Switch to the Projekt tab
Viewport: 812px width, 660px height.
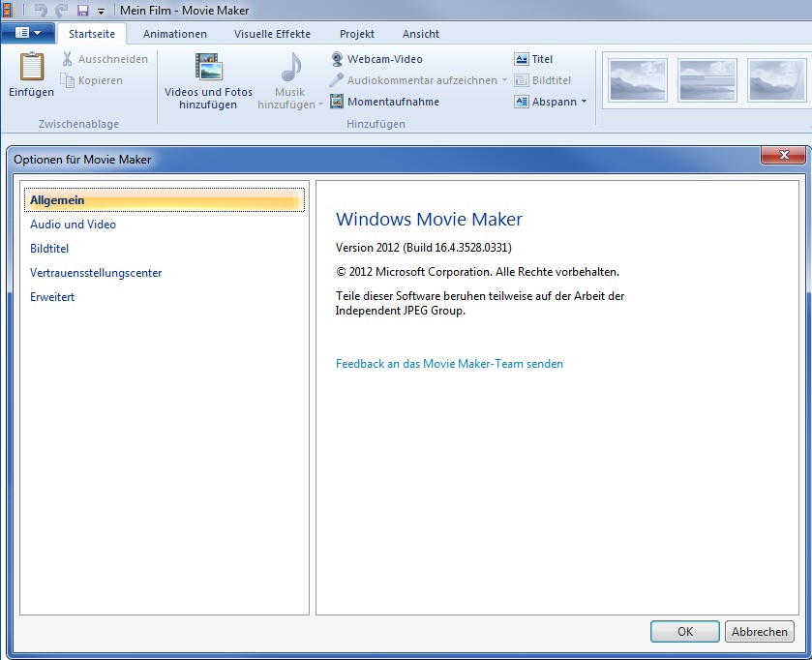tap(357, 34)
